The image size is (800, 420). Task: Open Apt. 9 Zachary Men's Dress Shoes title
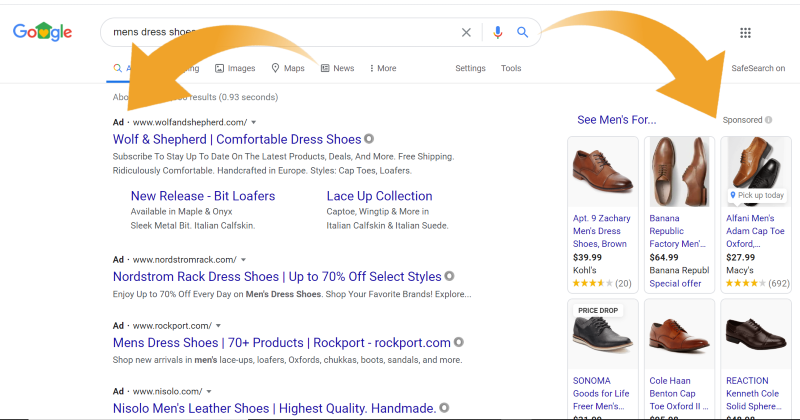tap(602, 231)
